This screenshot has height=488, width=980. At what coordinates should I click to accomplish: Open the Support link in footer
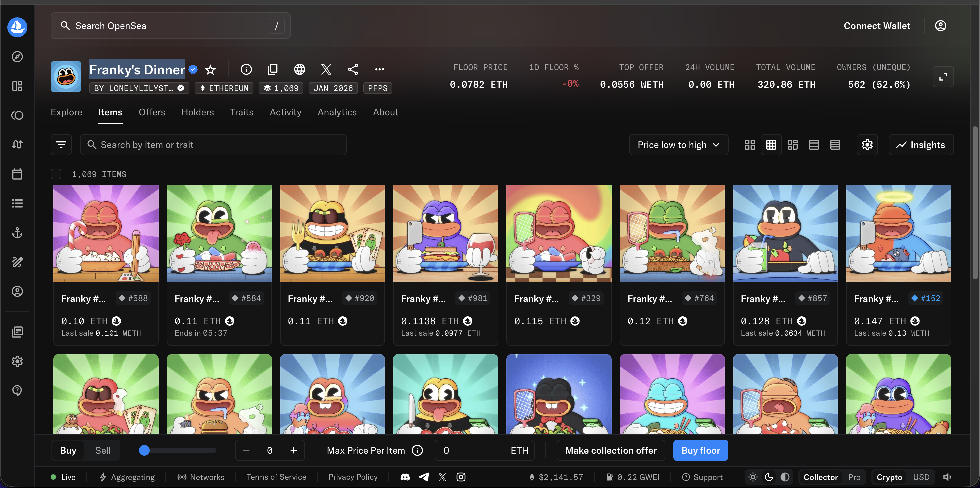(702, 477)
